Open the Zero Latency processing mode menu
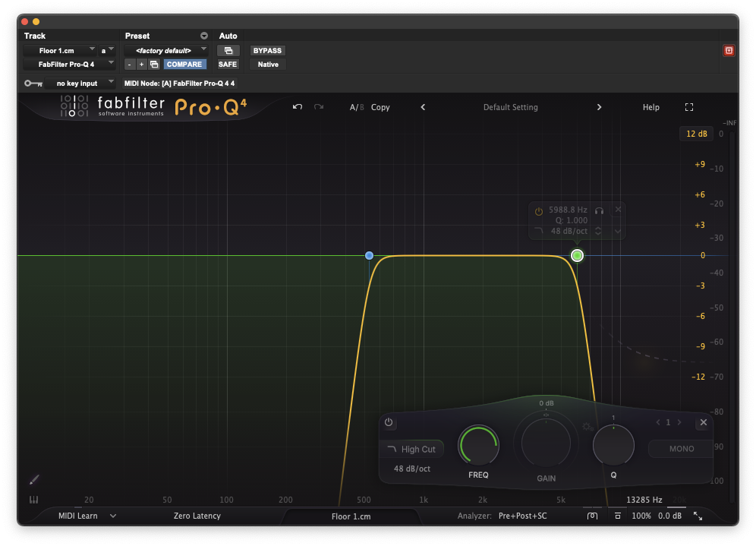Image resolution: width=756 pixels, height=546 pixels. pos(197,516)
